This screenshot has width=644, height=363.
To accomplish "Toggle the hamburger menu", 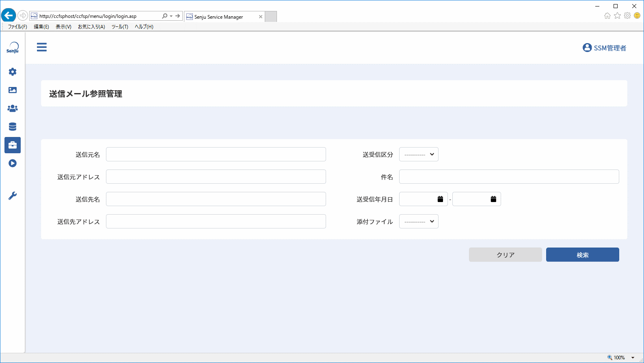I will (42, 47).
